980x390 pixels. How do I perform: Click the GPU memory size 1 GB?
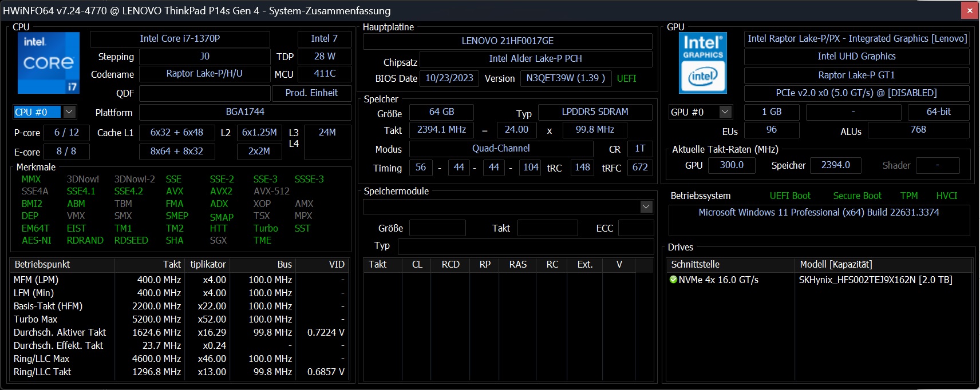click(x=772, y=112)
